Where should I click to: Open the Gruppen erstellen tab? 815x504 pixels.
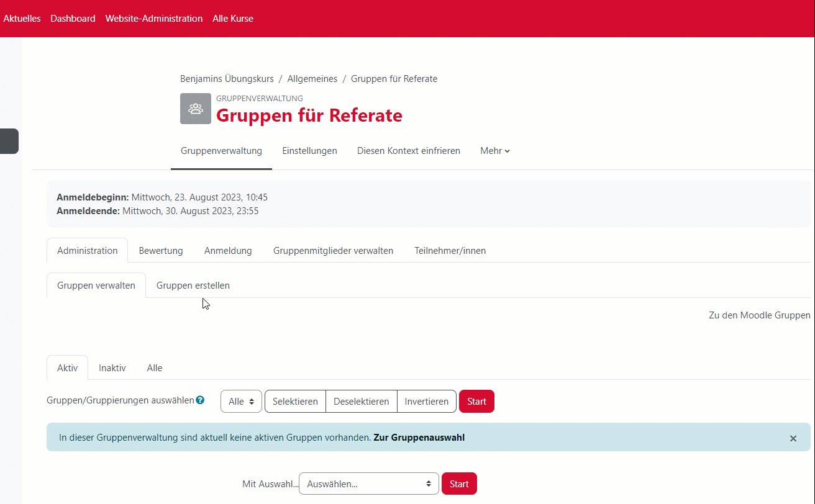pos(193,285)
